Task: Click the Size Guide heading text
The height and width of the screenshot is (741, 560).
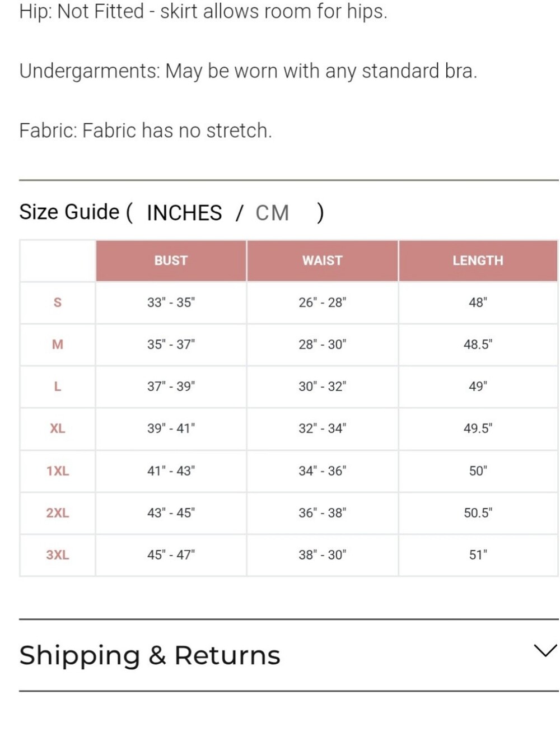Action: point(69,212)
